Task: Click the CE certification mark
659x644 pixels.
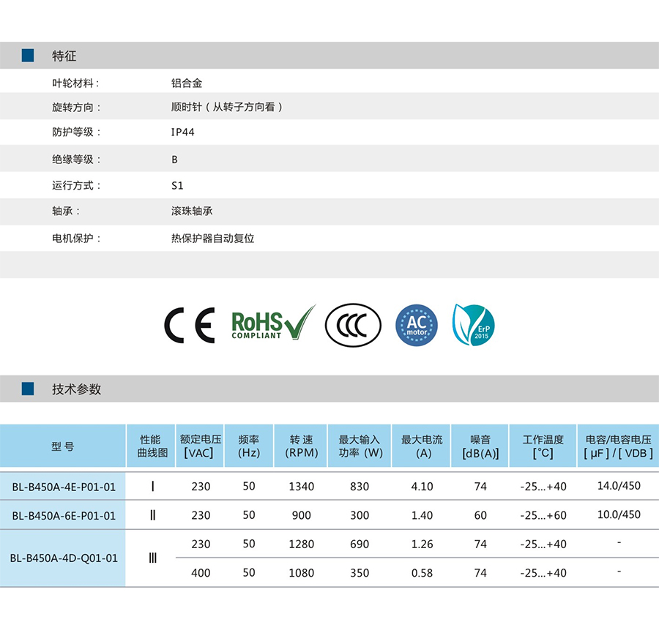Action: pos(190,325)
